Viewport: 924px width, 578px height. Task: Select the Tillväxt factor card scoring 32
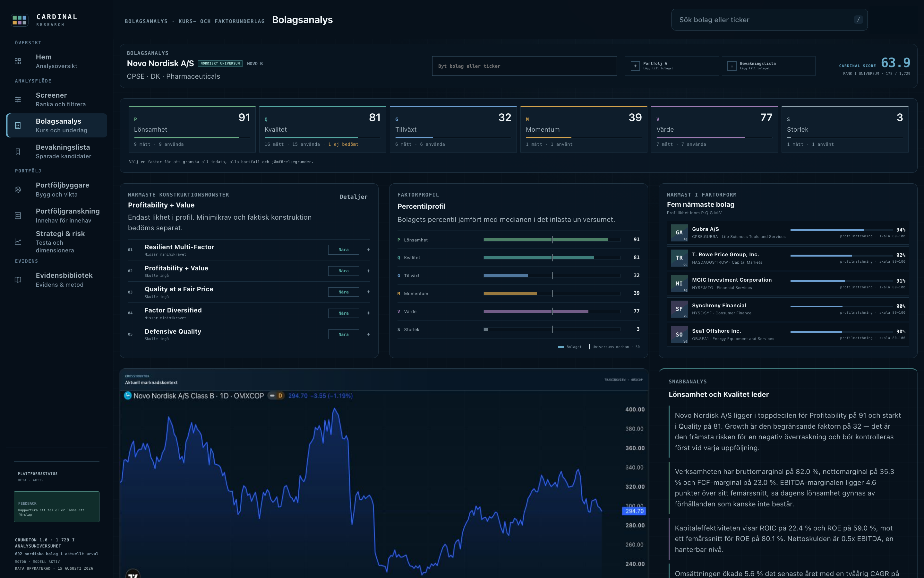pos(453,129)
